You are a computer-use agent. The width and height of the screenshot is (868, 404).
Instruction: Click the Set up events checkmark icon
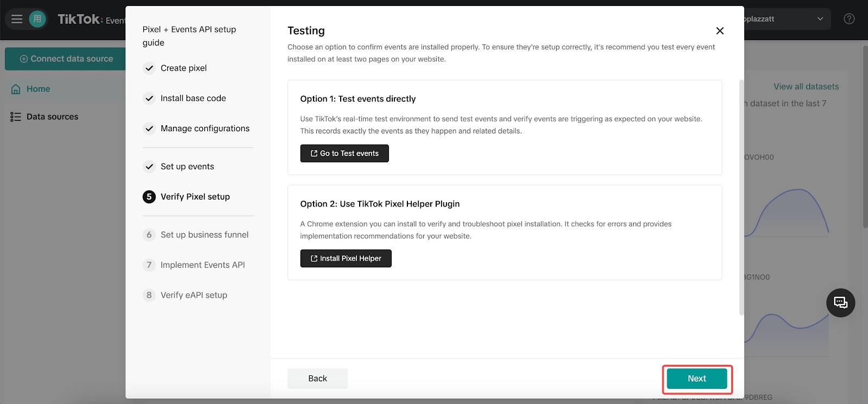coord(149,167)
